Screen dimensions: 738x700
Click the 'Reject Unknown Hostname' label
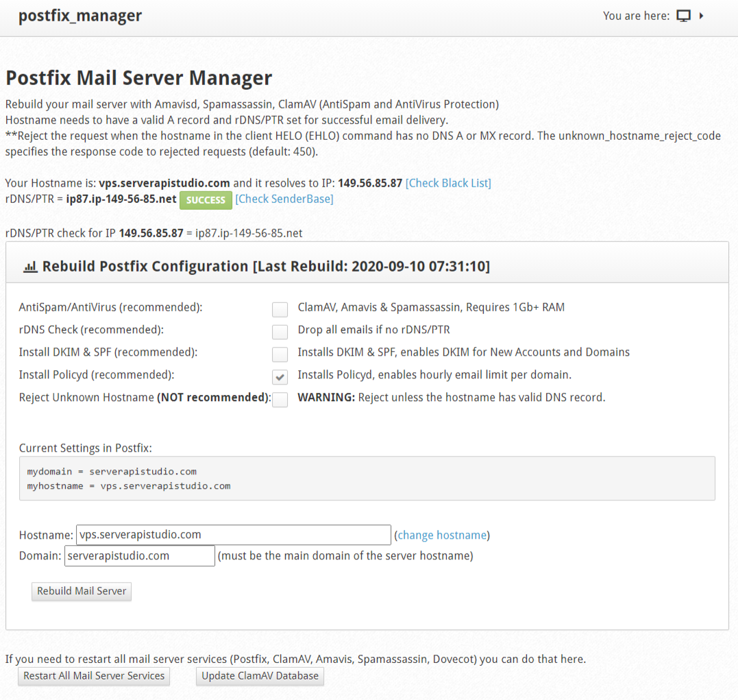click(x=145, y=398)
